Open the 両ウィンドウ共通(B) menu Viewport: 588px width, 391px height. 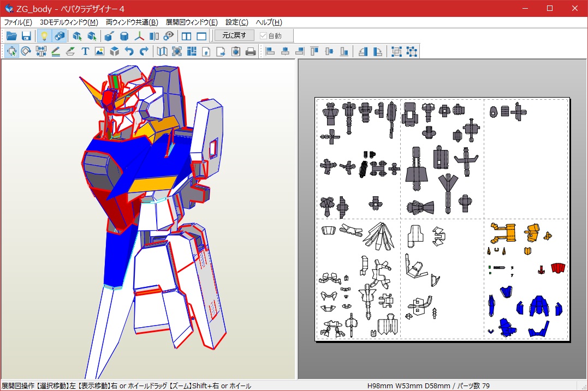132,22
